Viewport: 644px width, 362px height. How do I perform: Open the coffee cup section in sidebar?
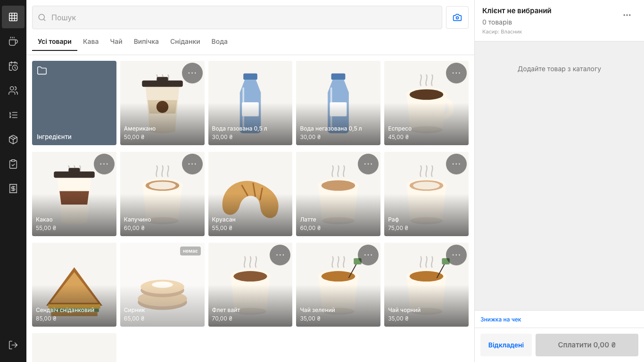[13, 41]
